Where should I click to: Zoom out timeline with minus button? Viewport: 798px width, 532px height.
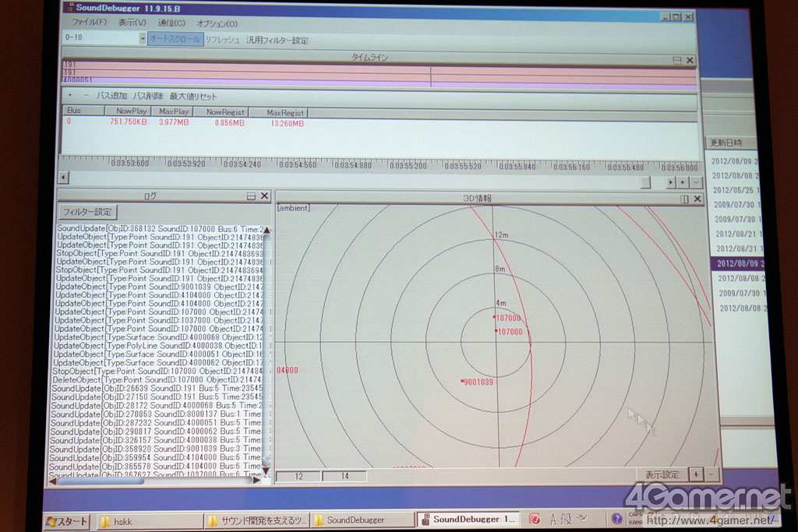pyautogui.click(x=696, y=182)
